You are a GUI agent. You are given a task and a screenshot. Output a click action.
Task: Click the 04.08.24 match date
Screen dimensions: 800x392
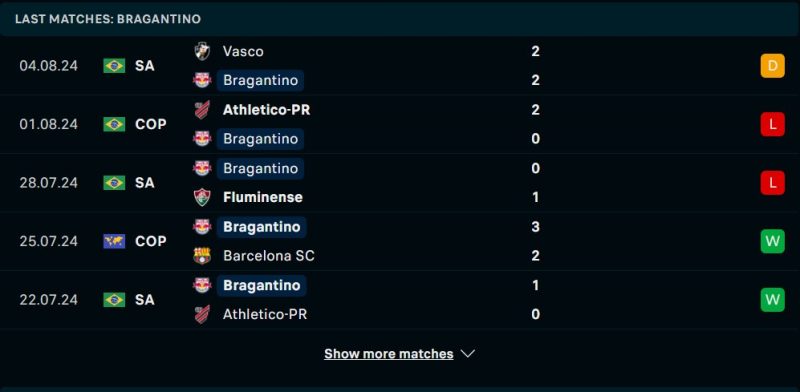pos(48,66)
